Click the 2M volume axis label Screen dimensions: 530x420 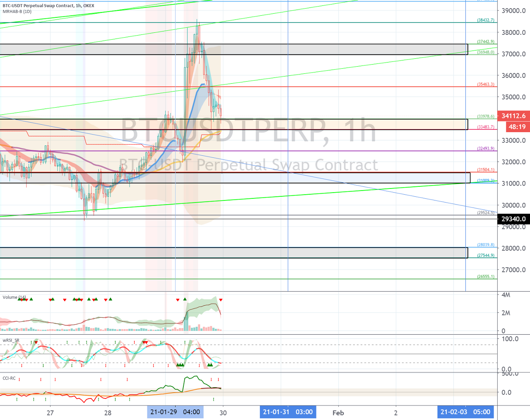click(506, 313)
